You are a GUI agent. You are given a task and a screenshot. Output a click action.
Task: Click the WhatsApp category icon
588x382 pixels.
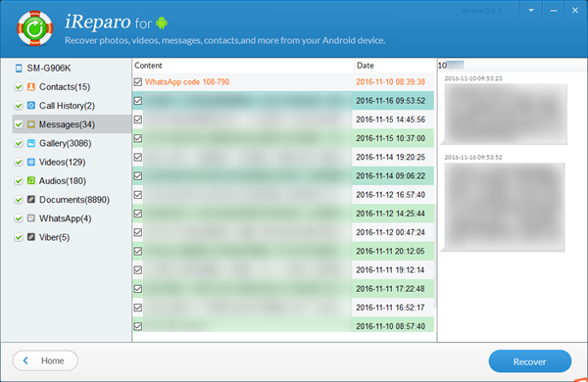pyautogui.click(x=31, y=217)
